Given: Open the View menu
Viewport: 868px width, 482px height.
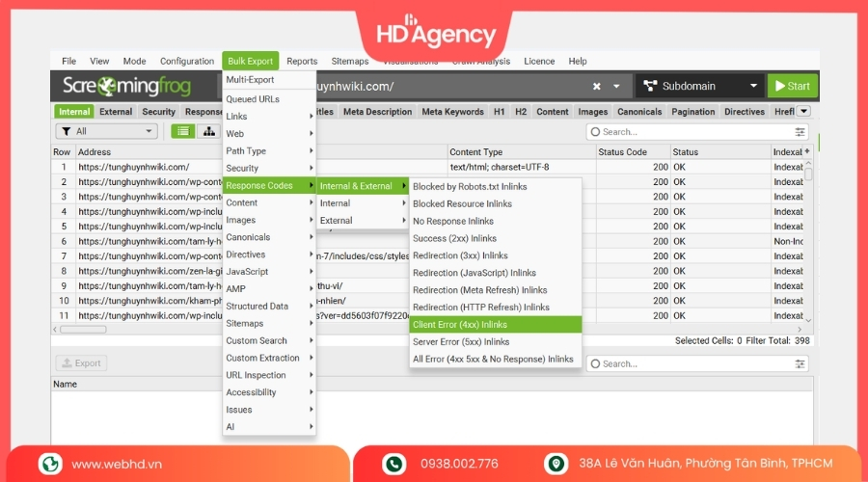Looking at the screenshot, I should pos(99,61).
